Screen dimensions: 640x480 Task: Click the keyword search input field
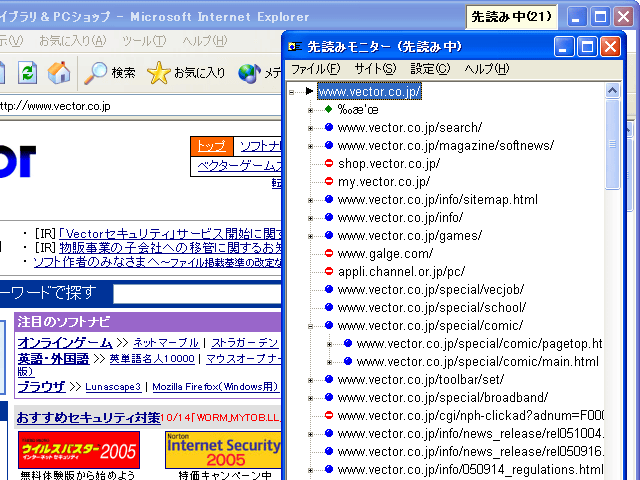(x=197, y=294)
